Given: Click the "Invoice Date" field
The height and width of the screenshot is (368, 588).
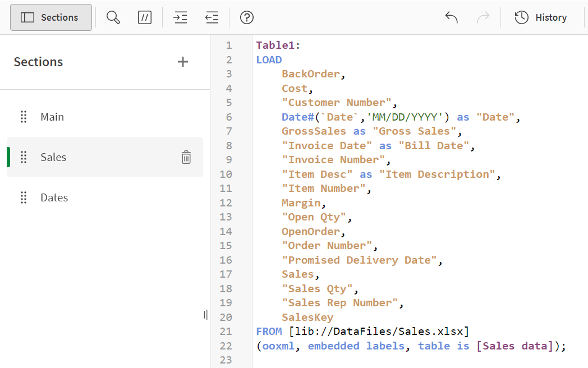Looking at the screenshot, I should [x=327, y=145].
